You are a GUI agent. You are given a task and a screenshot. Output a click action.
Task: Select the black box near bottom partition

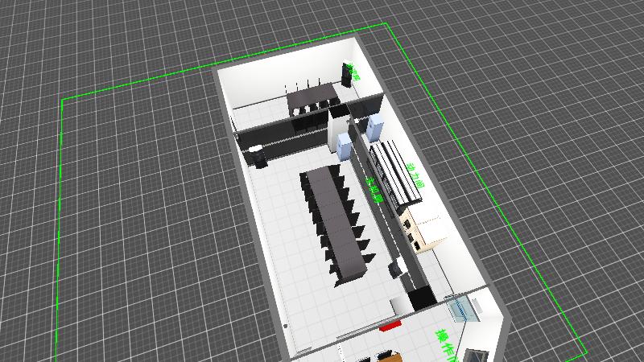(420, 298)
